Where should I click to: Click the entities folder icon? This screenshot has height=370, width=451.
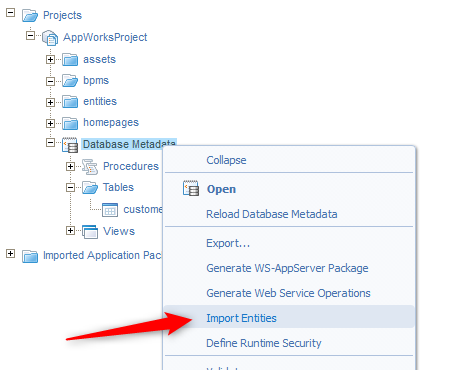click(x=70, y=102)
